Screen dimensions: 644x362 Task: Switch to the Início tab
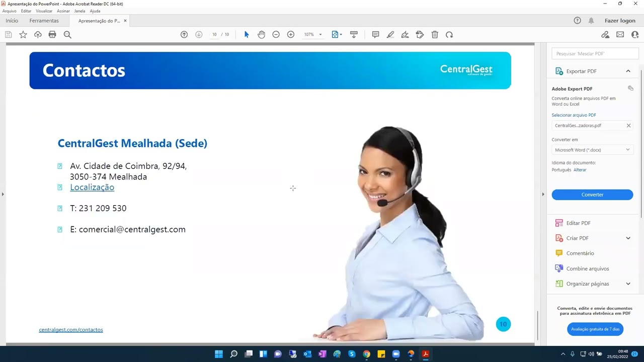12,21
